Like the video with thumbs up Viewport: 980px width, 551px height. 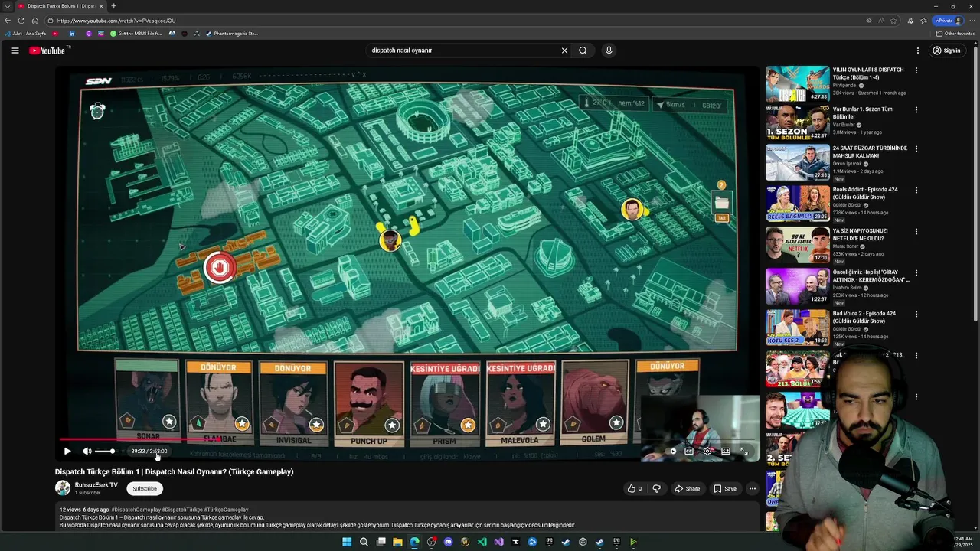635,488
